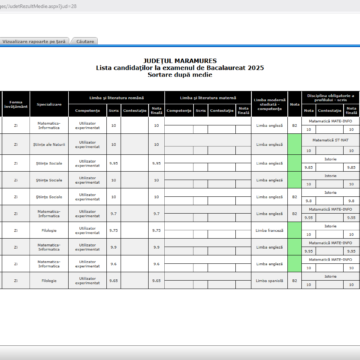360x360 pixels.
Task: Click the Limba și literatura română header
Action: point(116,98)
